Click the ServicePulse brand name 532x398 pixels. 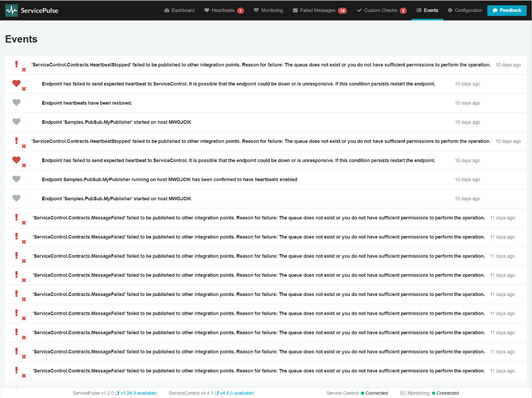coord(40,11)
